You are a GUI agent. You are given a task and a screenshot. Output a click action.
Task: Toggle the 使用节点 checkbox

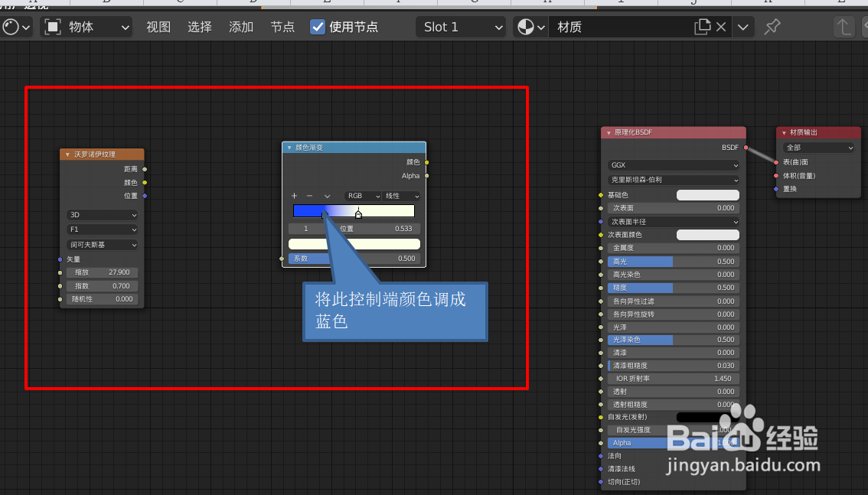[318, 26]
